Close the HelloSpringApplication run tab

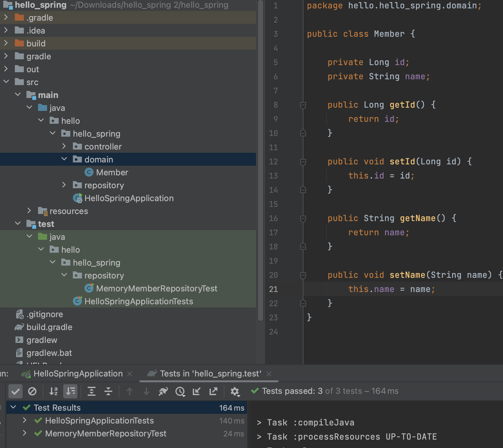[x=130, y=374]
